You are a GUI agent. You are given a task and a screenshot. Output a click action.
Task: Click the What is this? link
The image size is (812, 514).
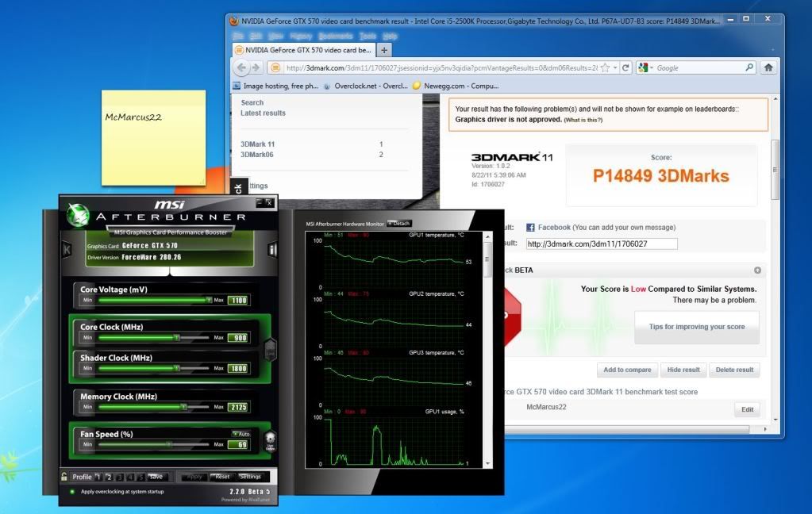point(583,120)
